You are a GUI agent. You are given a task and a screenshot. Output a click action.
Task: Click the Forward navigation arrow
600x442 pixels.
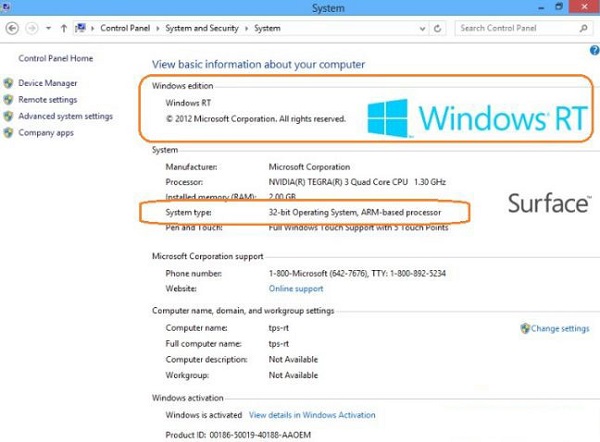pyautogui.click(x=32, y=28)
